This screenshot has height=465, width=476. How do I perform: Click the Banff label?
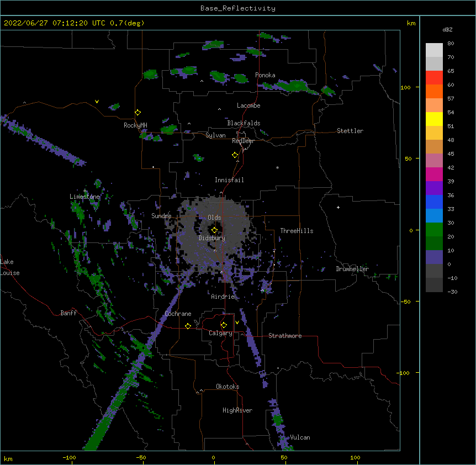(x=68, y=313)
